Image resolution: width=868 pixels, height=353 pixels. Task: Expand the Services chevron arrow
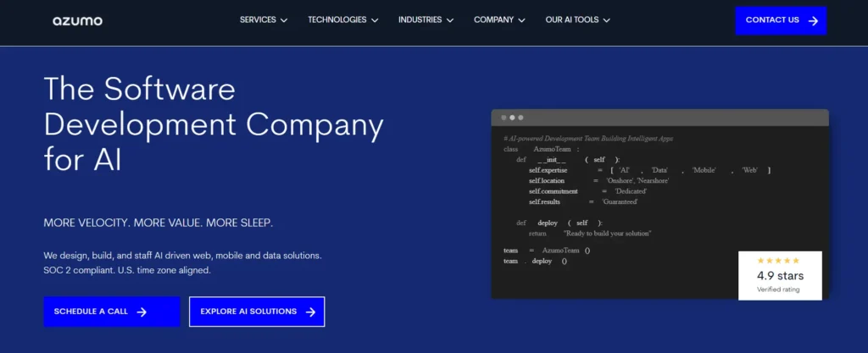[284, 20]
